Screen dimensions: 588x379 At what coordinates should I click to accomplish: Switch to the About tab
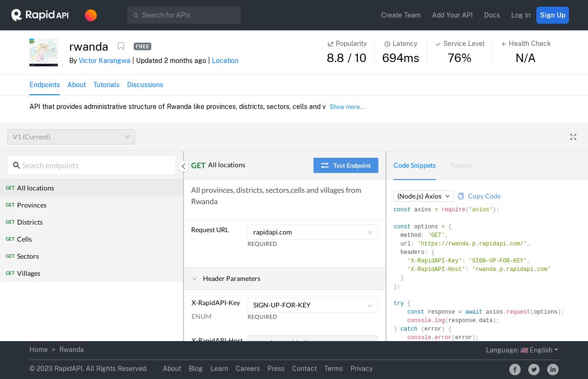click(x=76, y=85)
